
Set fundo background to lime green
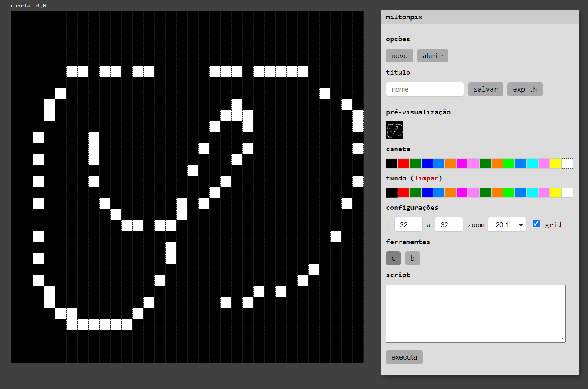(509, 193)
